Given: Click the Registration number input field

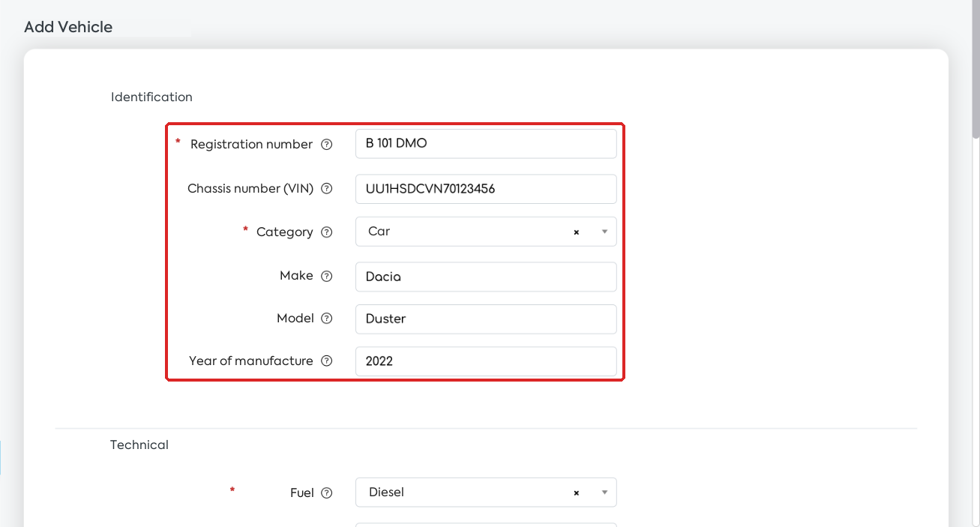Looking at the screenshot, I should 486,144.
